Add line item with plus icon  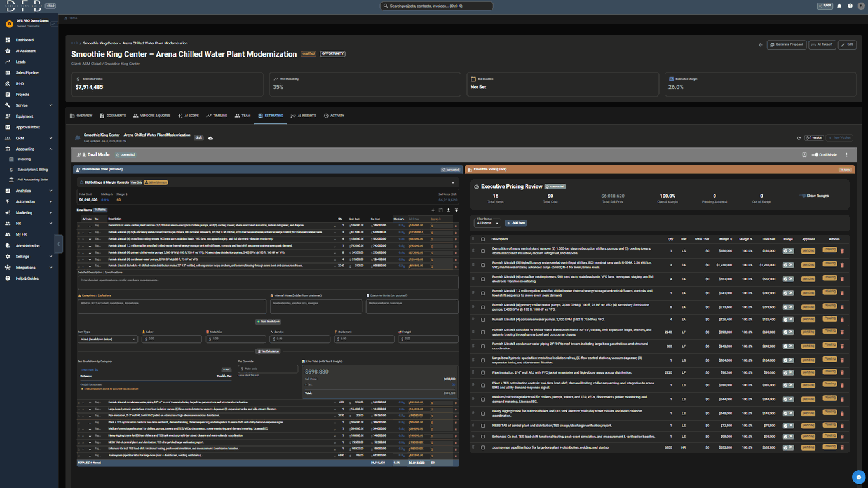pos(433,210)
